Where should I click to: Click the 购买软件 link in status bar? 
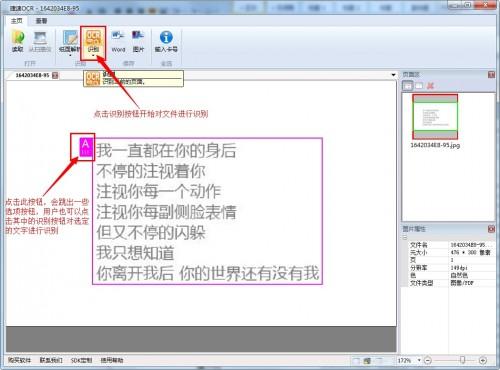(x=19, y=360)
